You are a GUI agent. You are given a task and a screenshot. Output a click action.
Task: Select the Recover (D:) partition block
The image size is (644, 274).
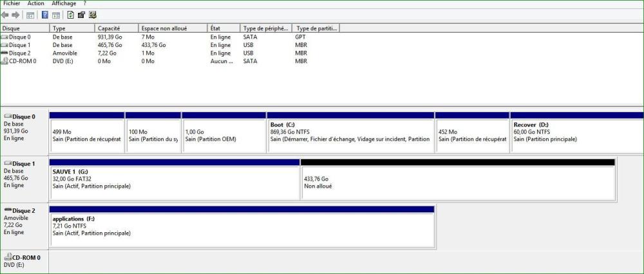pyautogui.click(x=576, y=135)
